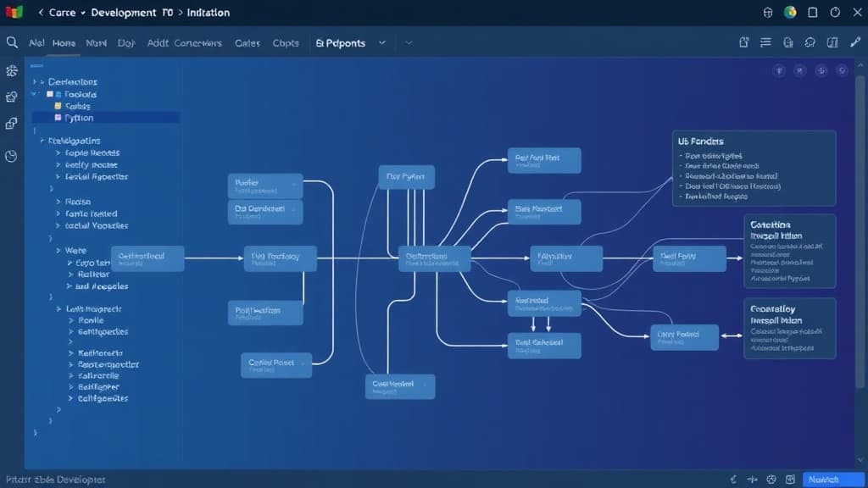Click the rightmost round button above the canvas
This screenshot has height=488, width=868.
[x=843, y=72]
